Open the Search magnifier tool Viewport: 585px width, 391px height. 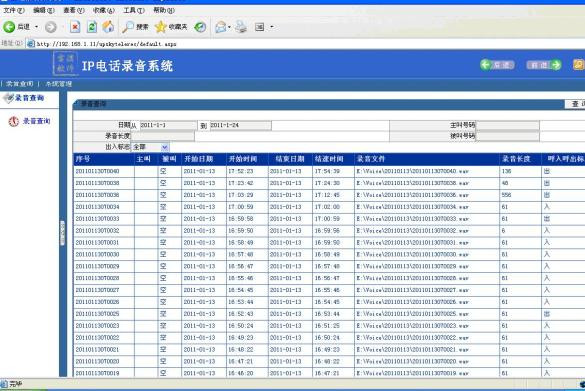point(128,27)
